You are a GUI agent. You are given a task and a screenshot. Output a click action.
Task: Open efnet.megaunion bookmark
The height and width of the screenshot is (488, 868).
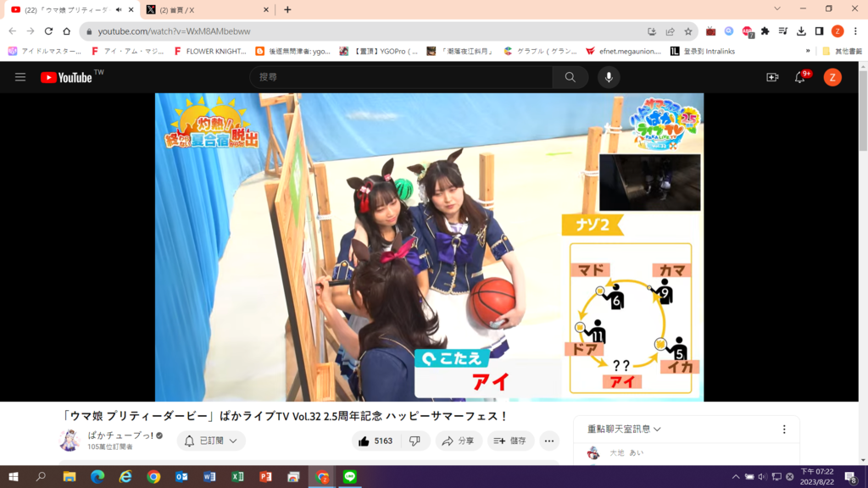[x=623, y=51]
